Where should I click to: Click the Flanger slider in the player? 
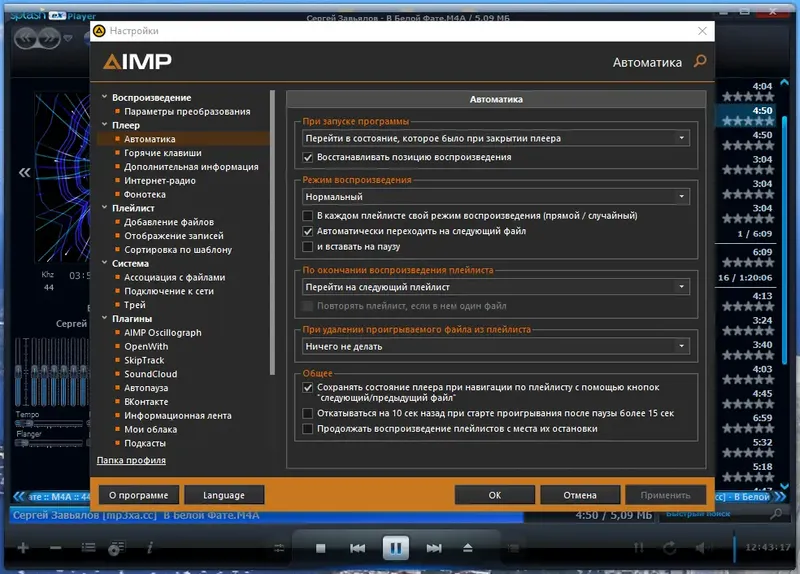49,443
